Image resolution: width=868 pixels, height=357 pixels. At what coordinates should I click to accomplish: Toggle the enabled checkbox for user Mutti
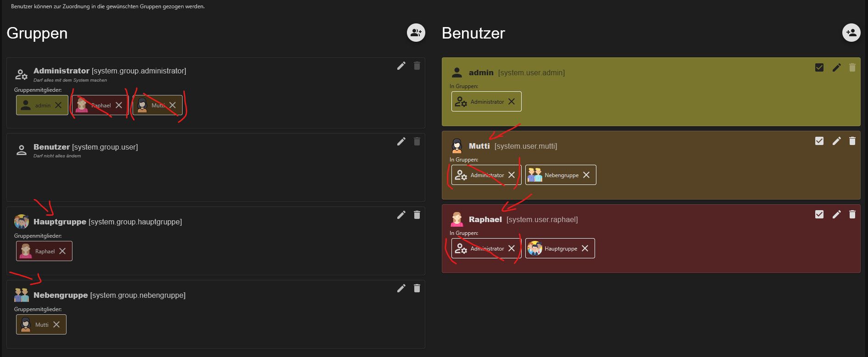[819, 141]
